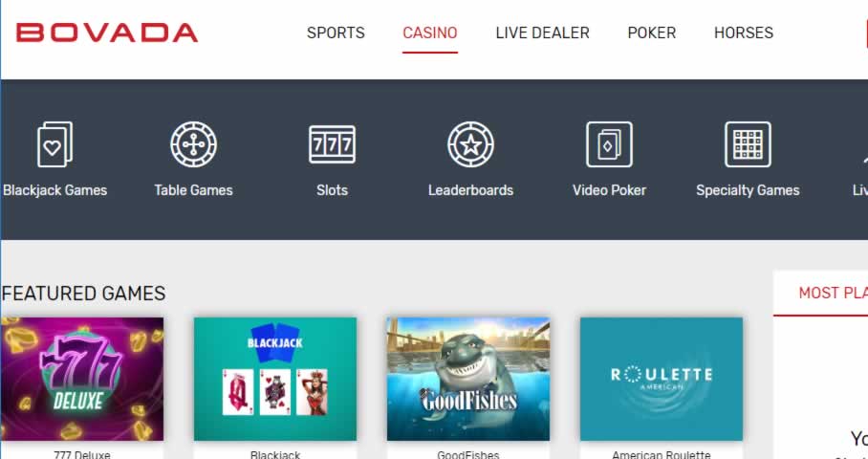The image size is (868, 459).
Task: Select the Video Poker diamond card icon
Action: pos(610,144)
